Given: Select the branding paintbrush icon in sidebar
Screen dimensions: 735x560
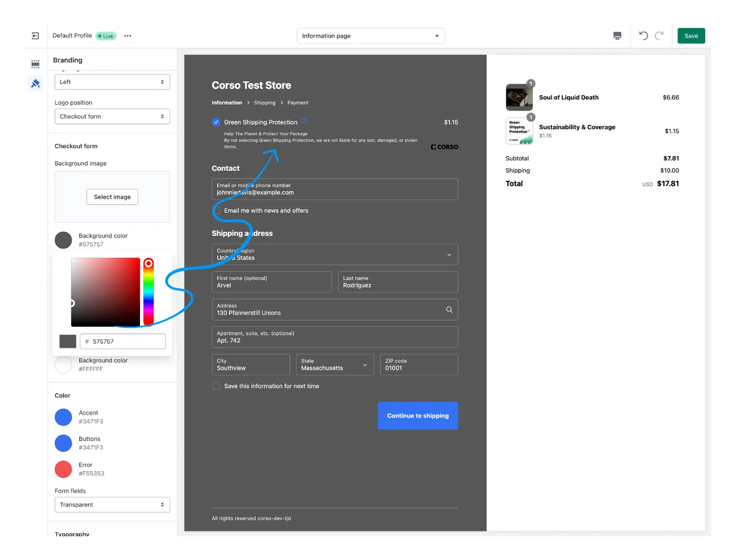Looking at the screenshot, I should 35,84.
